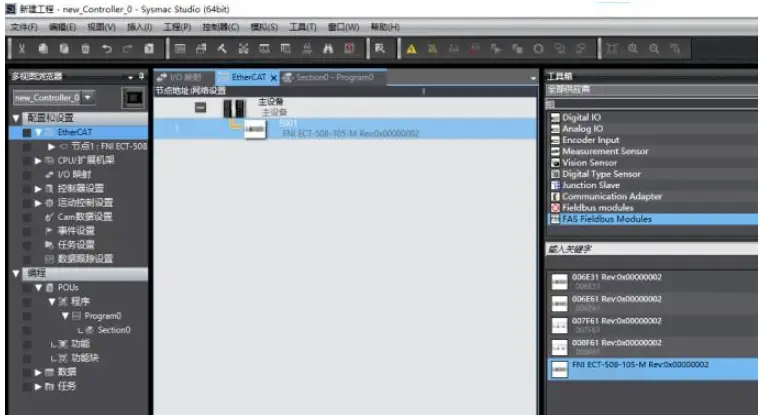Open the 视图(V) menu

tap(102, 27)
